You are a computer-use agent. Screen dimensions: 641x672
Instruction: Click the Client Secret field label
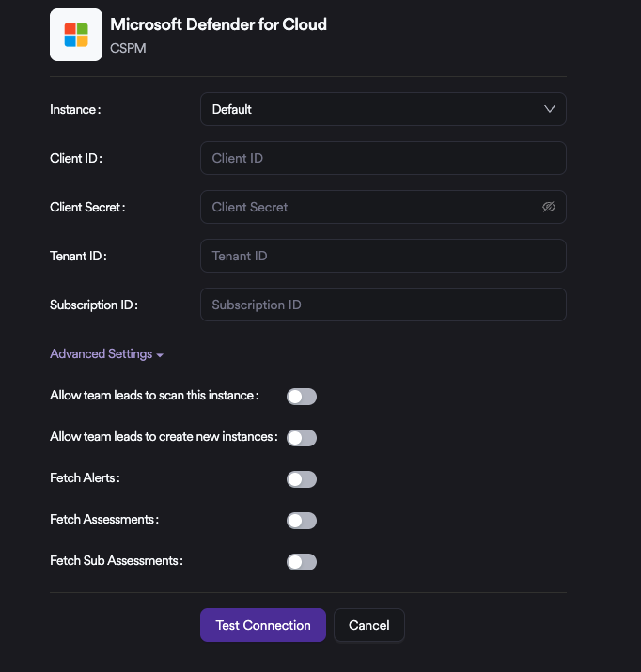[87, 208]
